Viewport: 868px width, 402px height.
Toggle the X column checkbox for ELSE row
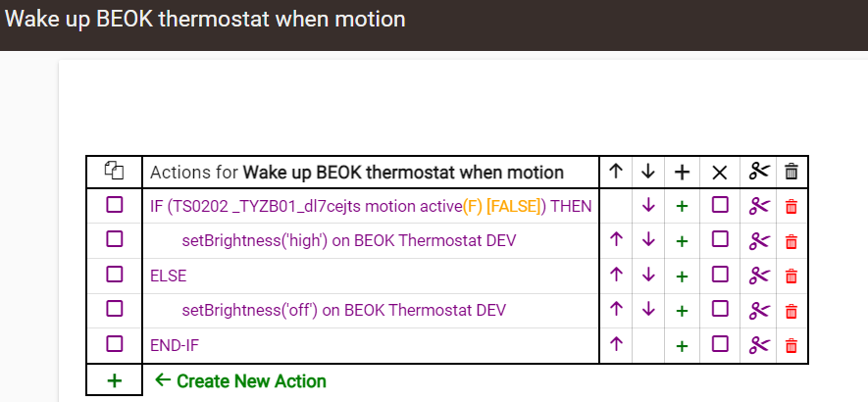point(720,275)
